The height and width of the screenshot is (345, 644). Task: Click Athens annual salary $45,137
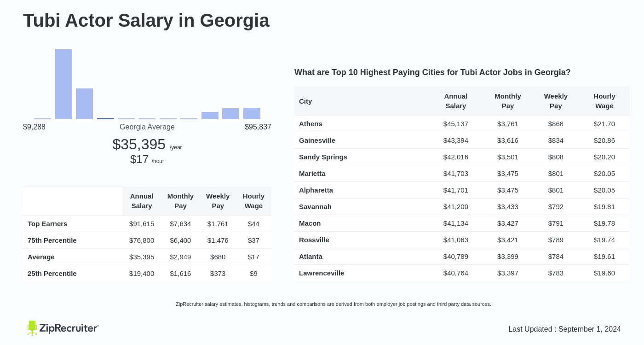456,123
